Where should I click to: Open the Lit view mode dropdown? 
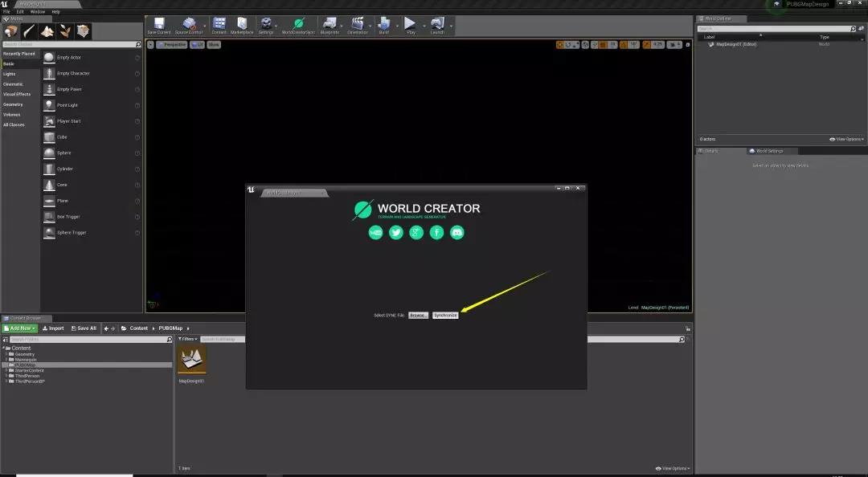tap(198, 45)
